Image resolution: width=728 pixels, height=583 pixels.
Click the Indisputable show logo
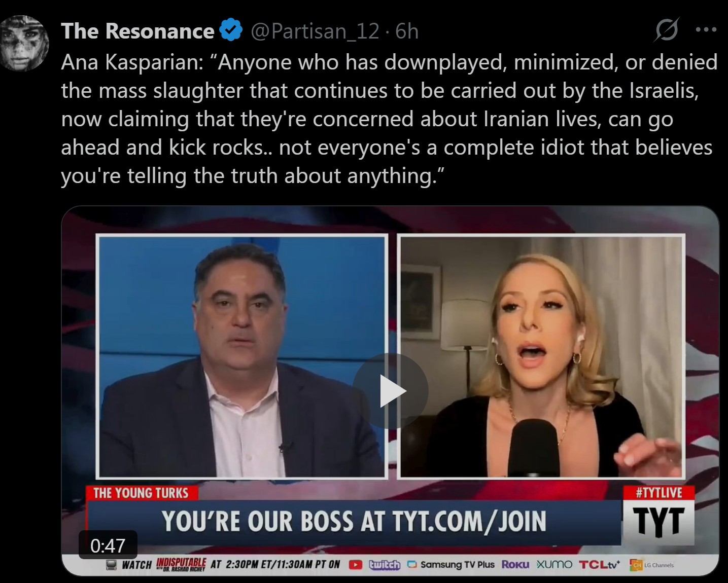click(x=181, y=564)
